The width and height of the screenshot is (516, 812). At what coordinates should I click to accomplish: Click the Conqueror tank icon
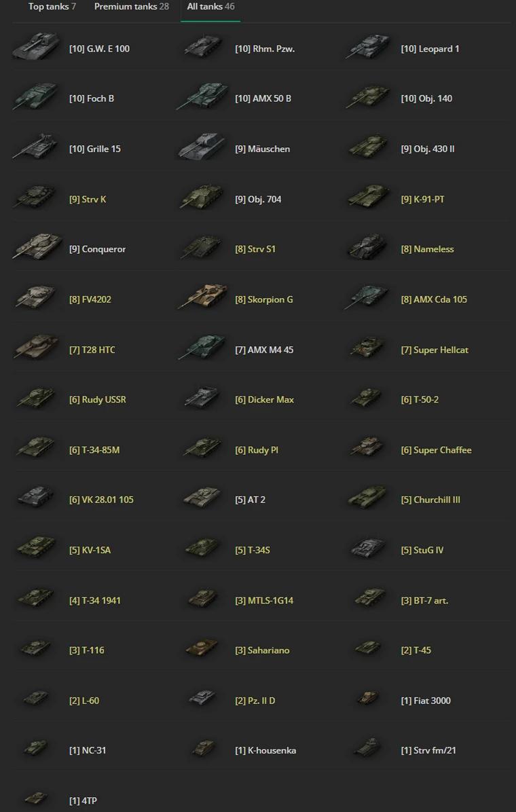[36, 247]
